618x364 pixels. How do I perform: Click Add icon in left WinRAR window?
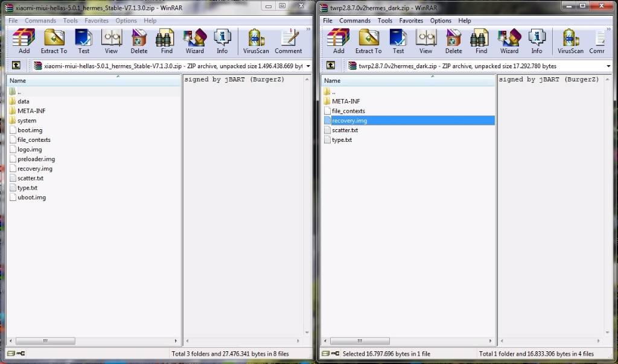(24, 41)
